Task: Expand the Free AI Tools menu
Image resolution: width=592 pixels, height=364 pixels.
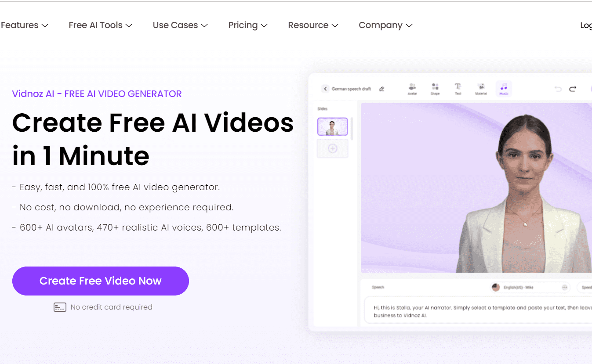Action: 101,25
